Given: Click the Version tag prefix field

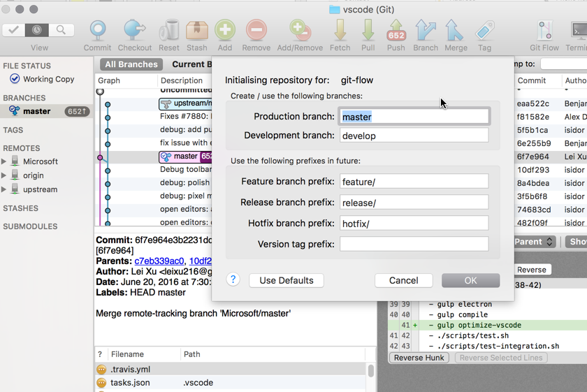Looking at the screenshot, I should click(414, 244).
